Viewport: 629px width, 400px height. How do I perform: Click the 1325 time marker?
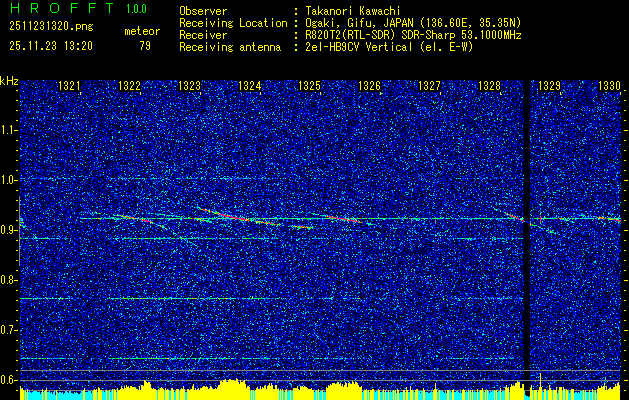[310, 86]
